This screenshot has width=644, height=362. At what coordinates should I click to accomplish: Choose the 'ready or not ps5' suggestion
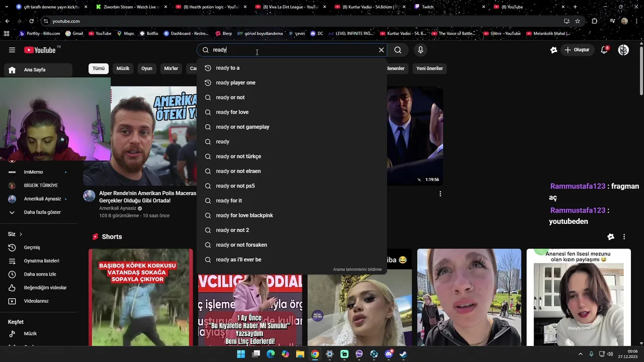coord(292,186)
